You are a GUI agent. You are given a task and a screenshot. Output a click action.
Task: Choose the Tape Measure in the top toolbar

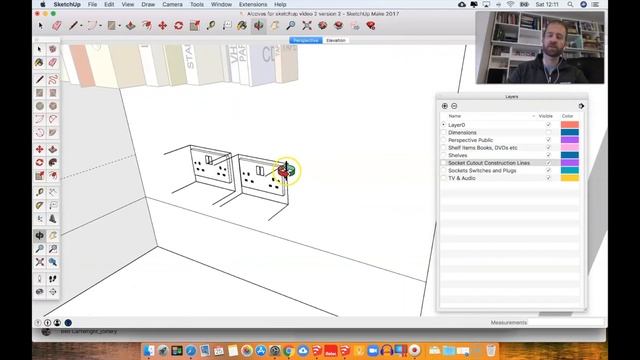211,25
